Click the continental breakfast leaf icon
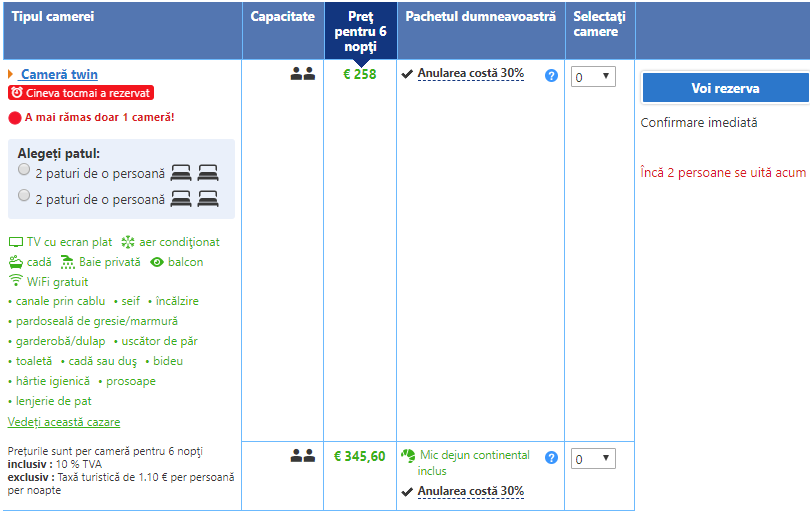The width and height of the screenshot is (810, 514). pyautogui.click(x=408, y=456)
